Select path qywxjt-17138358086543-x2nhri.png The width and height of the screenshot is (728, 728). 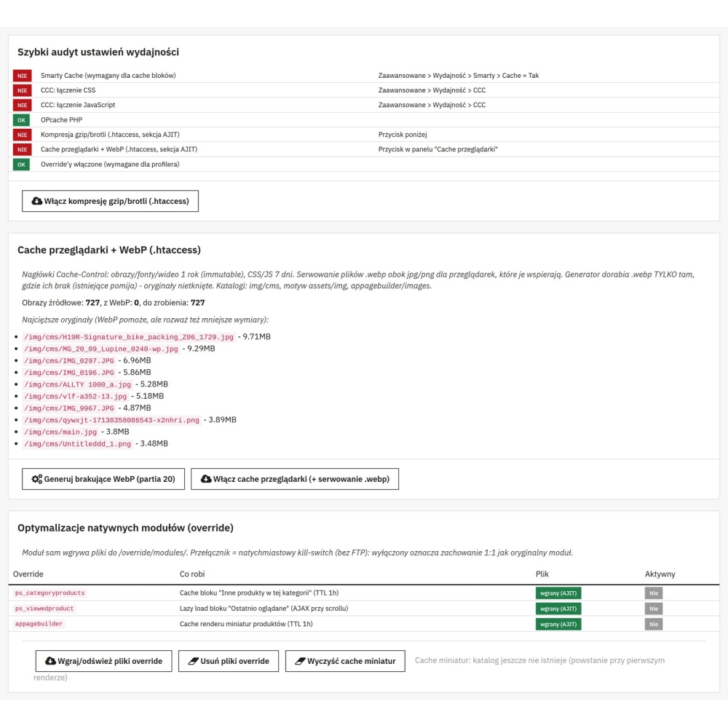click(111, 420)
